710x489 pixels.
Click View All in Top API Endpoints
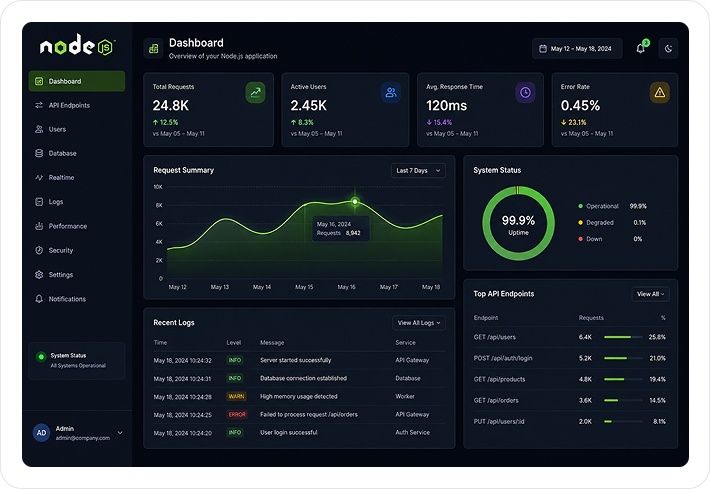650,294
